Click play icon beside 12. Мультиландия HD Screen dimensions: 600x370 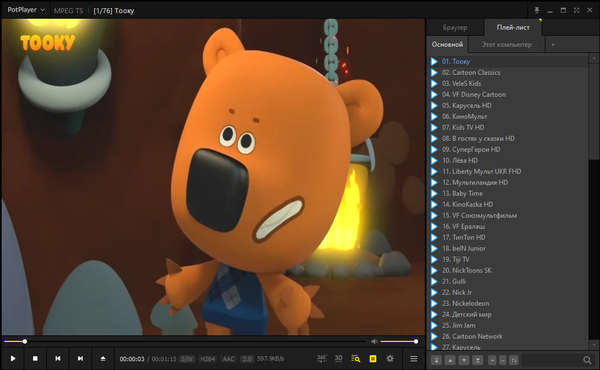point(434,183)
